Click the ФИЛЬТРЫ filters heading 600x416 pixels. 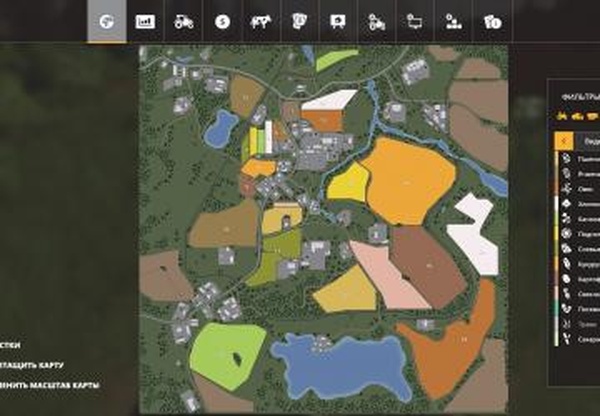[580, 97]
